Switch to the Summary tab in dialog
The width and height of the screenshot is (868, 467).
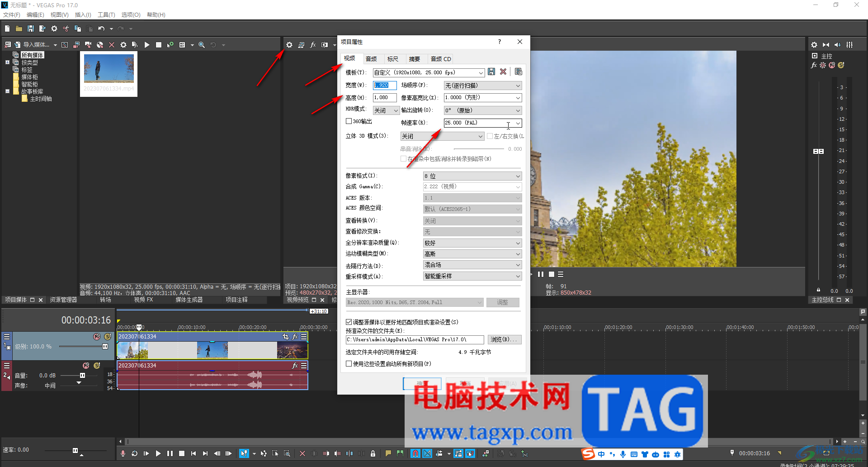415,59
